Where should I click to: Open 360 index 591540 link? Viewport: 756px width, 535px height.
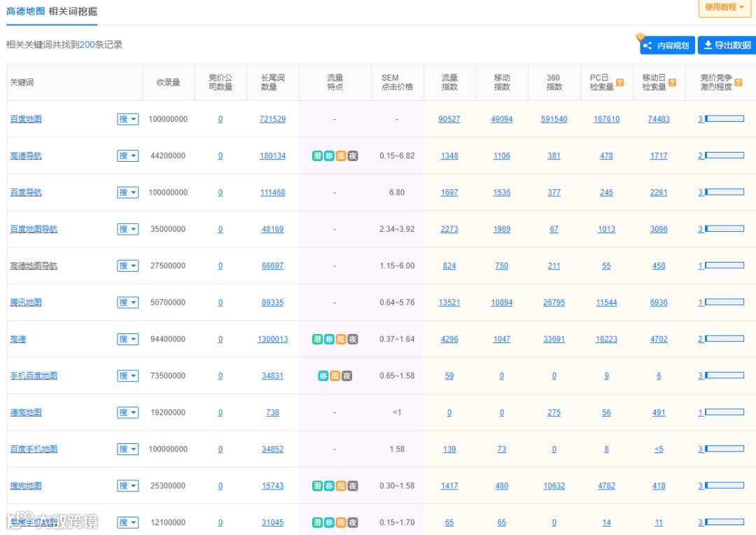point(554,119)
